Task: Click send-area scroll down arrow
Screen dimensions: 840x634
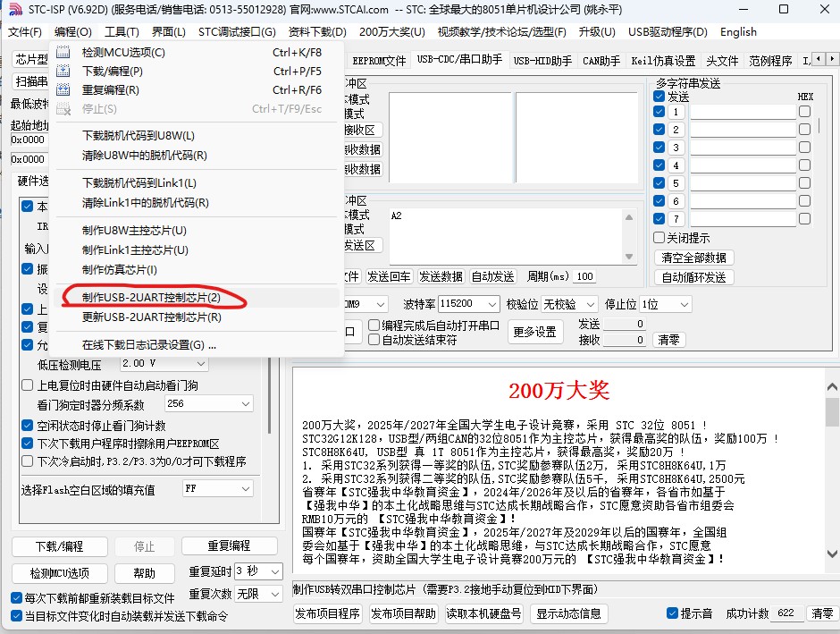Action: coord(629,257)
